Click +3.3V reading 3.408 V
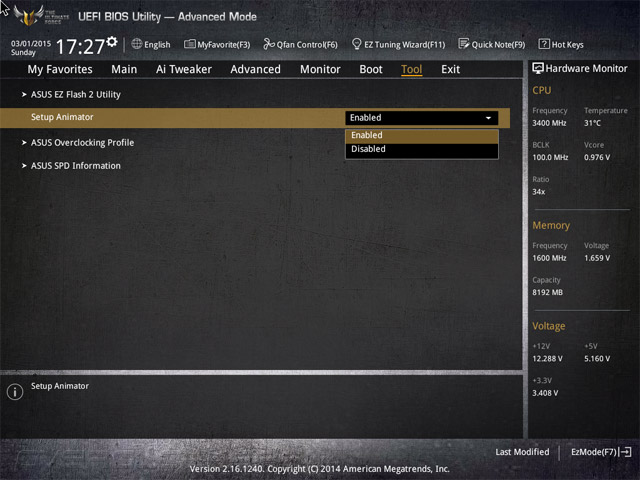This screenshot has width=640, height=480. (545, 393)
